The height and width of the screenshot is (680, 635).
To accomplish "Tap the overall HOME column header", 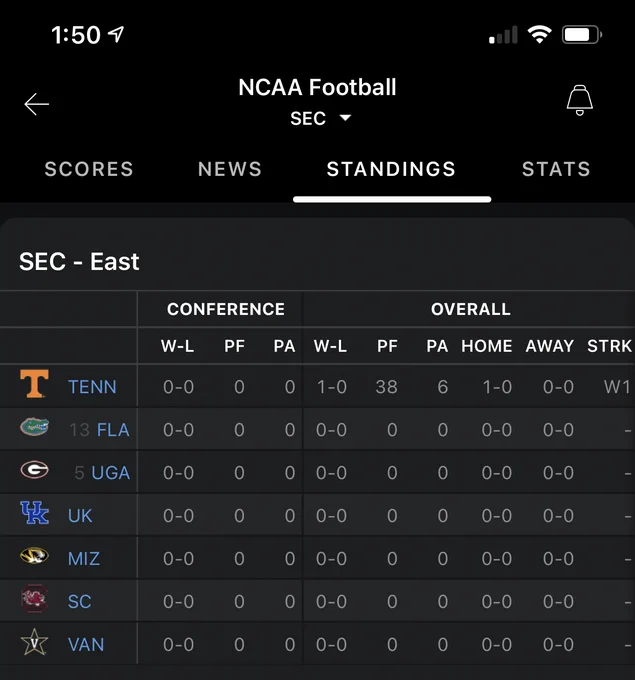I will pos(487,346).
